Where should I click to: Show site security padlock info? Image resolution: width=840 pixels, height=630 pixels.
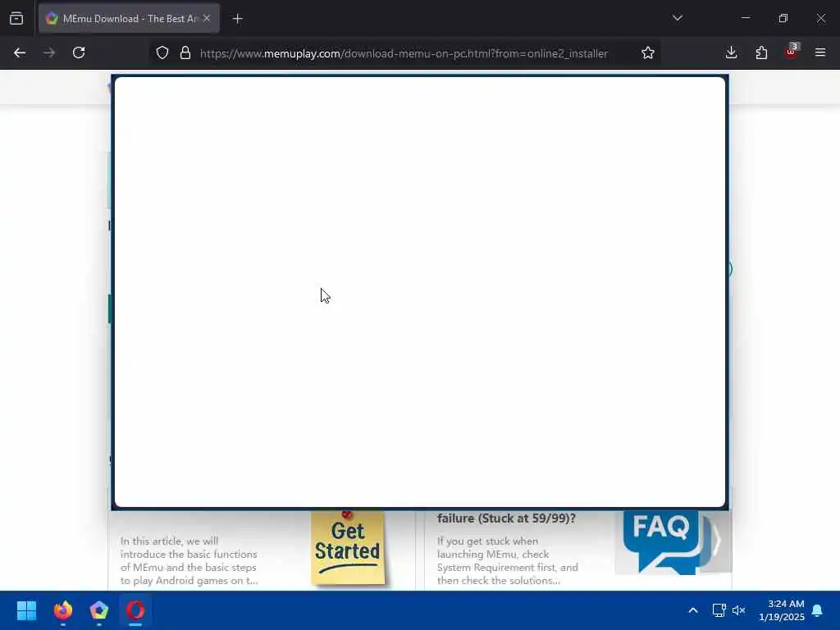point(185,52)
